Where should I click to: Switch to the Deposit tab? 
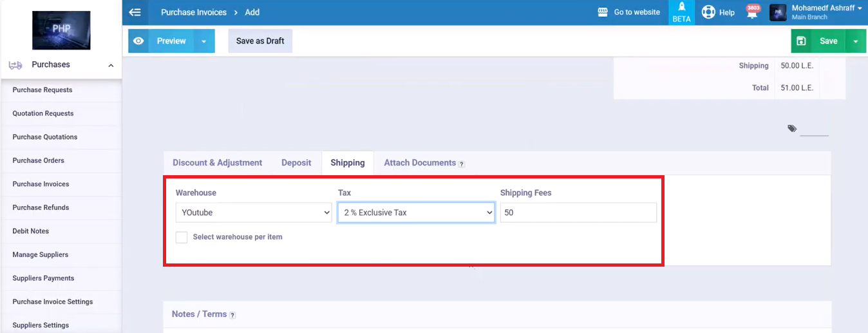296,163
